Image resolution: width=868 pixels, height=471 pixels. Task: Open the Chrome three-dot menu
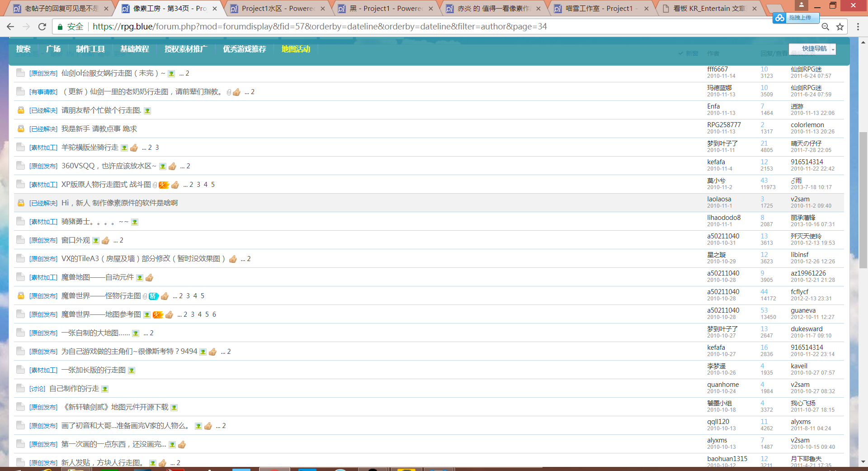[858, 27]
